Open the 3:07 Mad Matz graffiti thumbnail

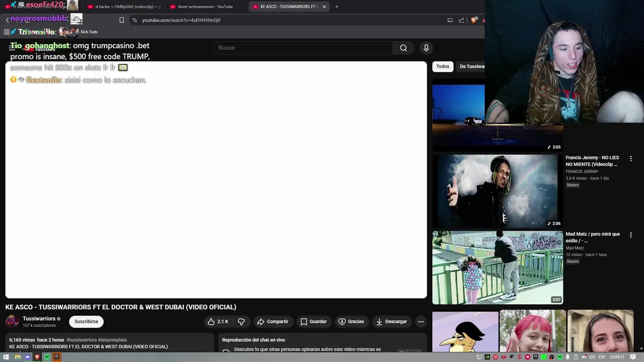click(498, 267)
